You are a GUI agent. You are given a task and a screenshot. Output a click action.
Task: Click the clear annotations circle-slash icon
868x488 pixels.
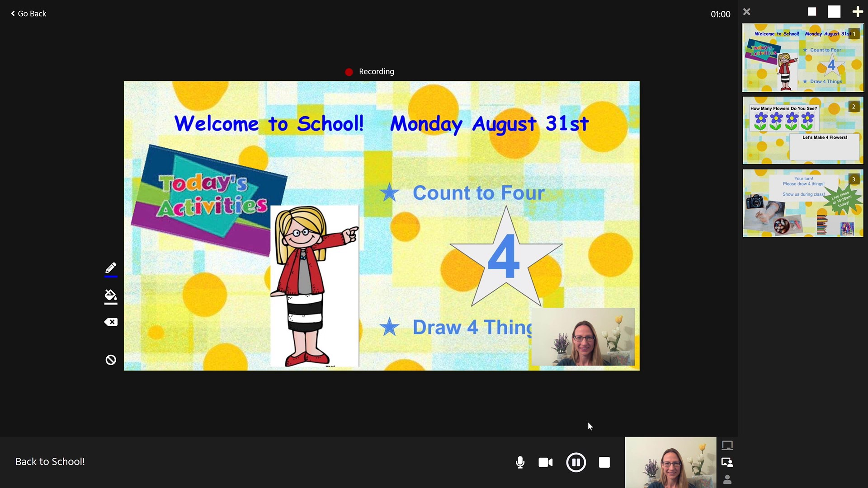tap(111, 360)
